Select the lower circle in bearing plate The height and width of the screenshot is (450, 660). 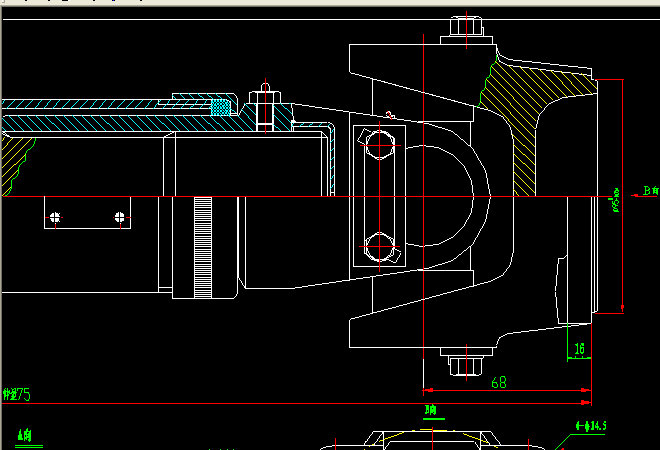click(380, 245)
